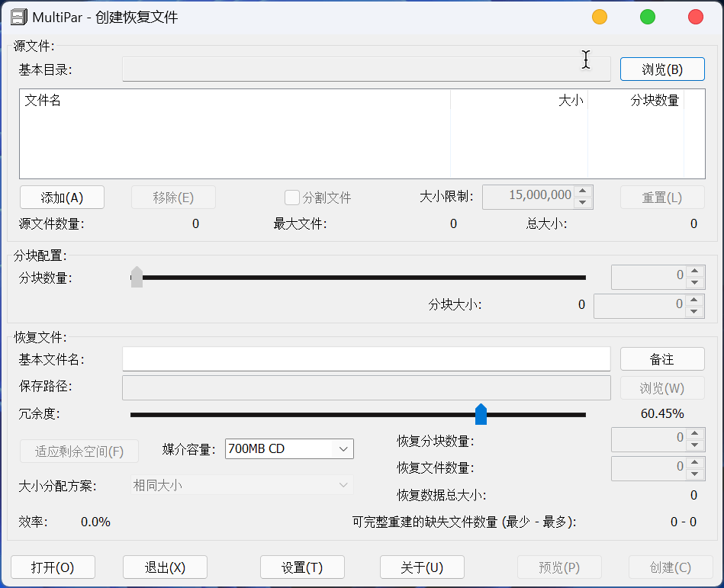Open settings with 设置(T) button
This screenshot has height=588, width=724.
(302, 567)
